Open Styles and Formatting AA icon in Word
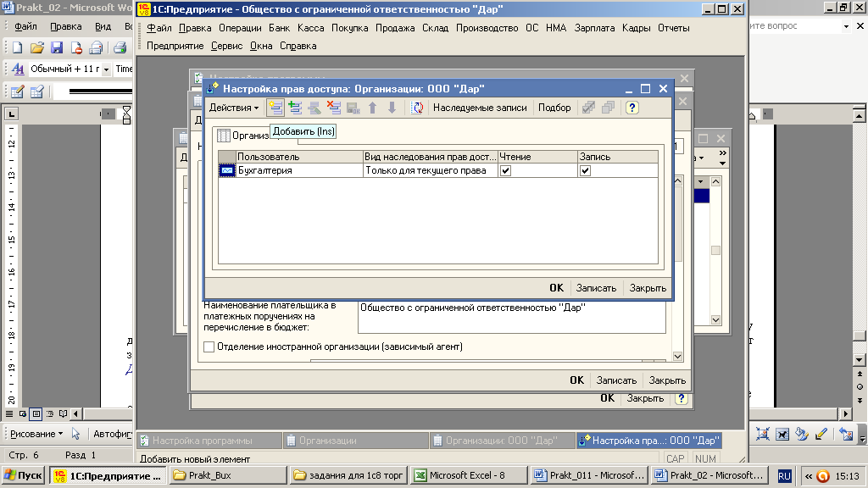The image size is (868, 488). coord(18,69)
